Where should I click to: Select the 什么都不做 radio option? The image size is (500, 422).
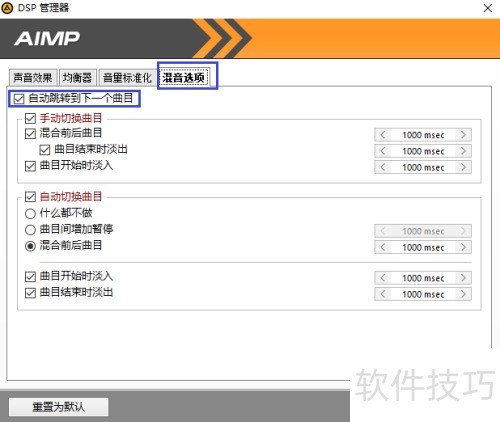click(x=30, y=213)
